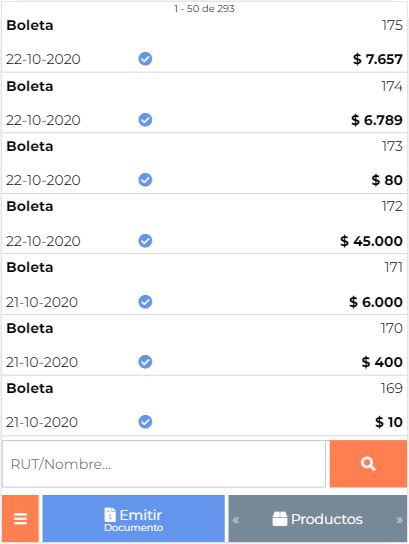Click the blue verified checkmark for Boleta 173
The height and width of the screenshot is (544, 409).
(145, 180)
